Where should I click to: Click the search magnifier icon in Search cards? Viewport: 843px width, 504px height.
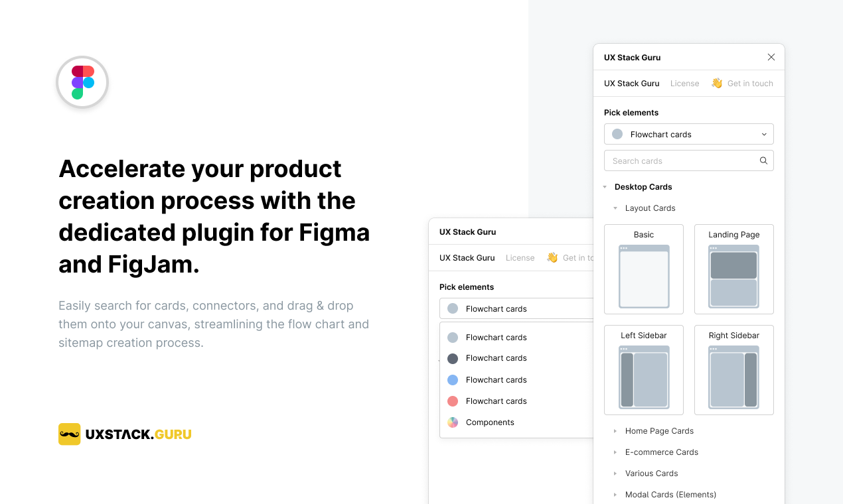tap(763, 160)
